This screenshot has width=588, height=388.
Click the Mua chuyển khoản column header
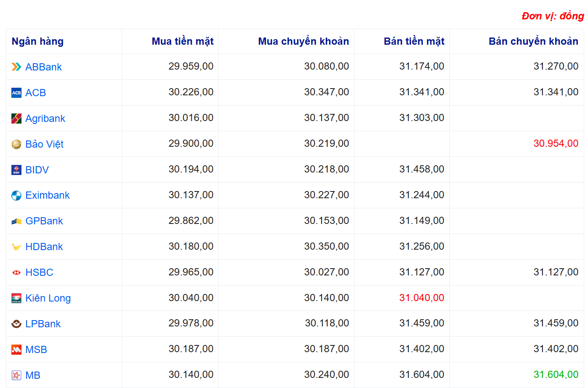(303, 41)
